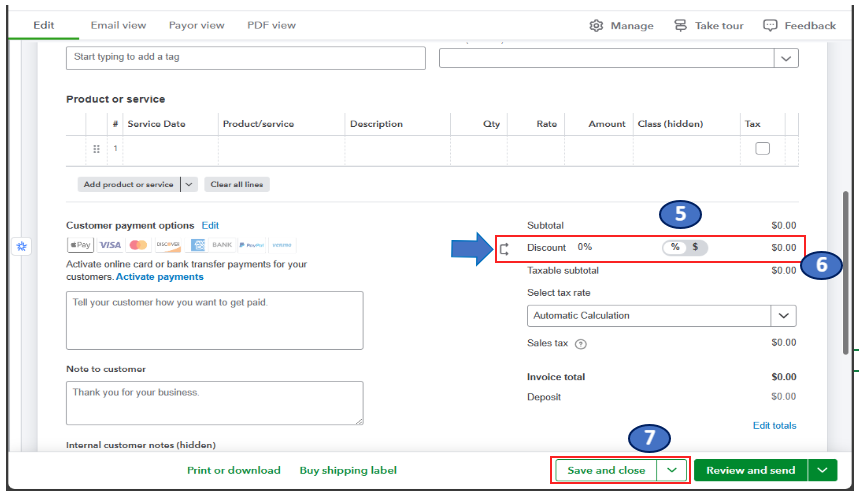Switch to the Edit tab
This screenshot has width=859, height=497.
(x=44, y=25)
